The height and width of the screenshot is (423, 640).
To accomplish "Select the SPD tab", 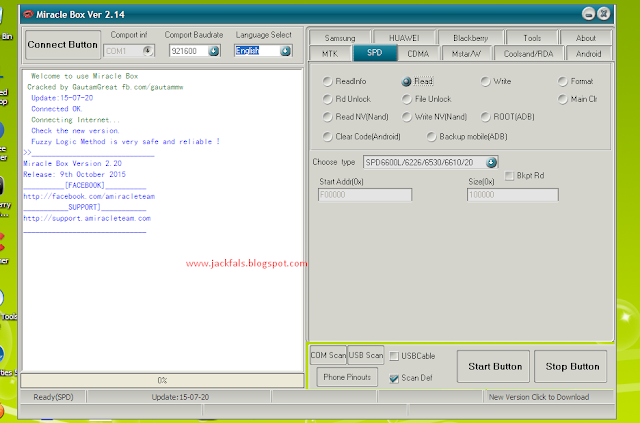I will tap(375, 53).
